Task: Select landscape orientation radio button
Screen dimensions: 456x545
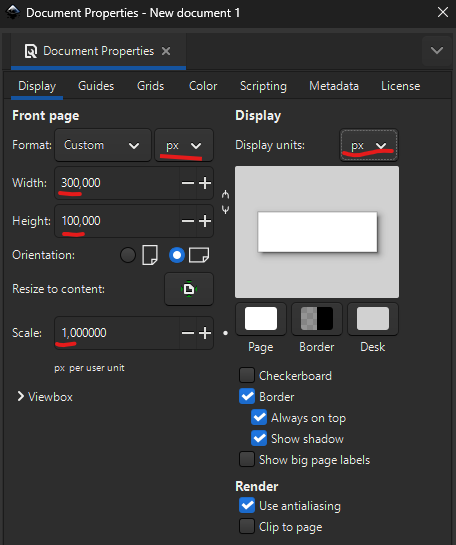Action: click(177, 255)
